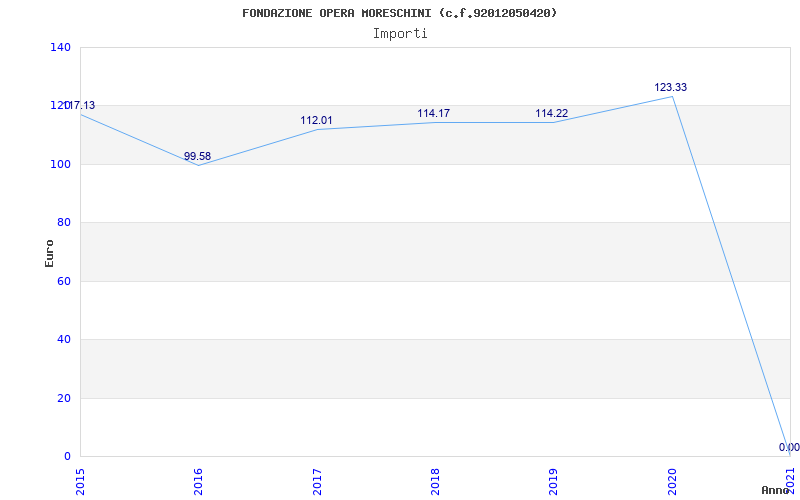The width and height of the screenshot is (800, 500).
Task: Select the 2017 x-axis year label
Action: (316, 482)
